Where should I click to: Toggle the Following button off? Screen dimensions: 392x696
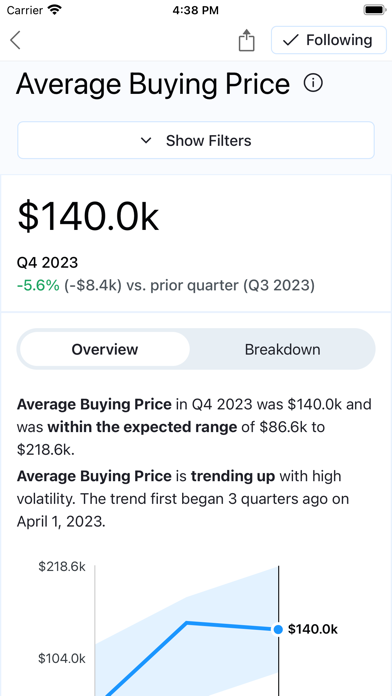[329, 40]
